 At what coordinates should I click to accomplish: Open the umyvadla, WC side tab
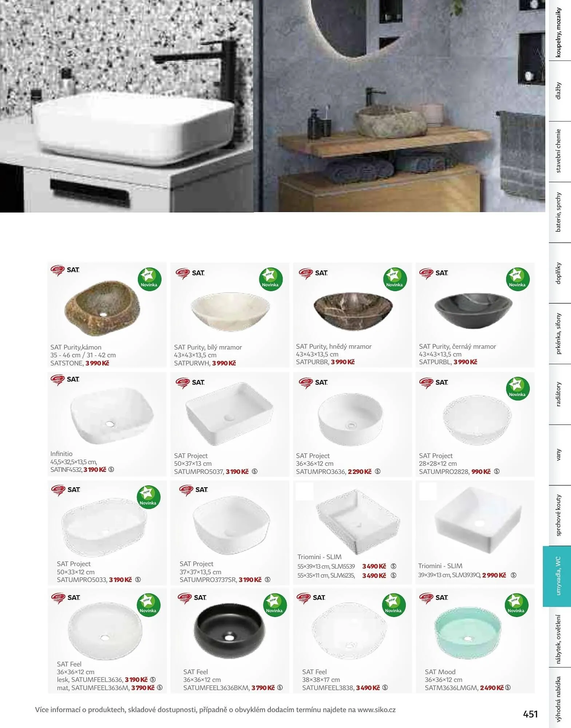557,576
